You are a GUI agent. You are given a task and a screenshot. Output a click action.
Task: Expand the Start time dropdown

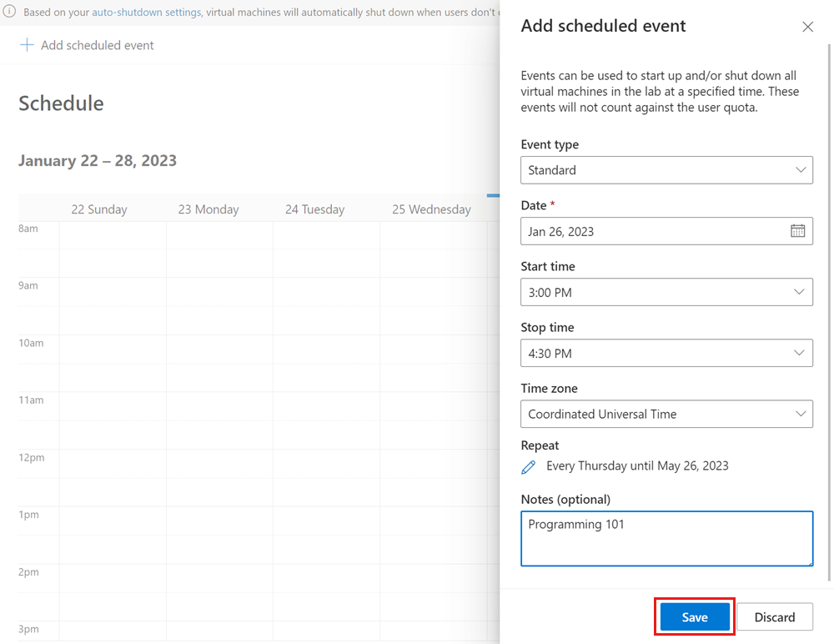(666, 292)
